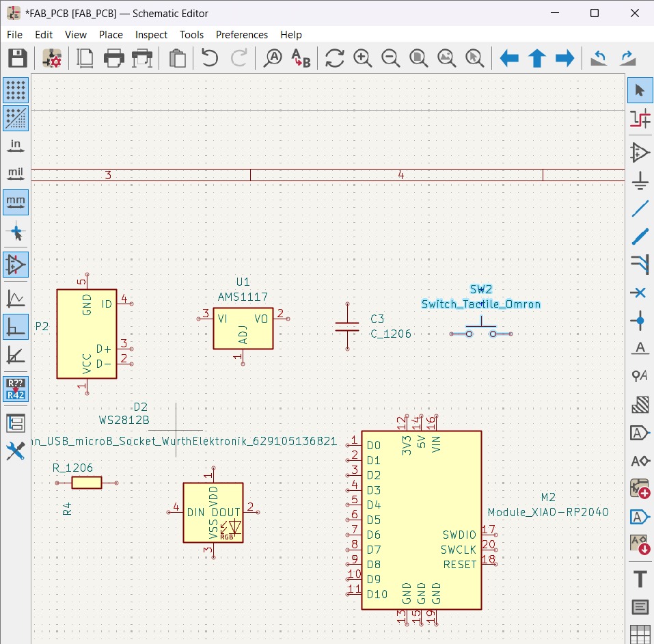Click the greyed-out Redo arrow

[x=239, y=58]
